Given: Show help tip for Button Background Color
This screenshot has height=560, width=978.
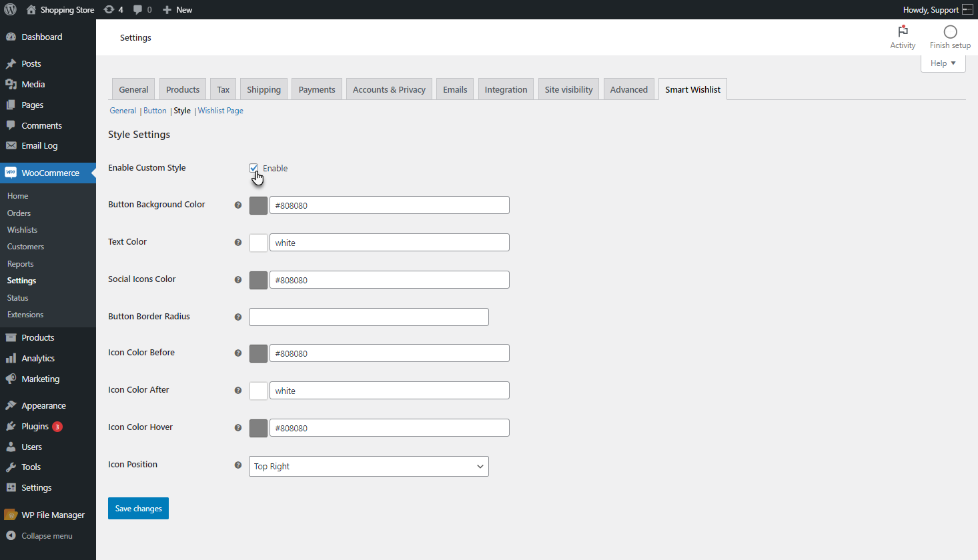Looking at the screenshot, I should [x=237, y=205].
